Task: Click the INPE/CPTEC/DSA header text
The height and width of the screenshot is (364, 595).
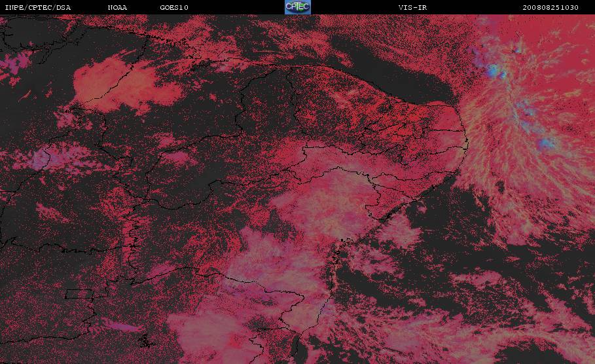Action: [37, 8]
